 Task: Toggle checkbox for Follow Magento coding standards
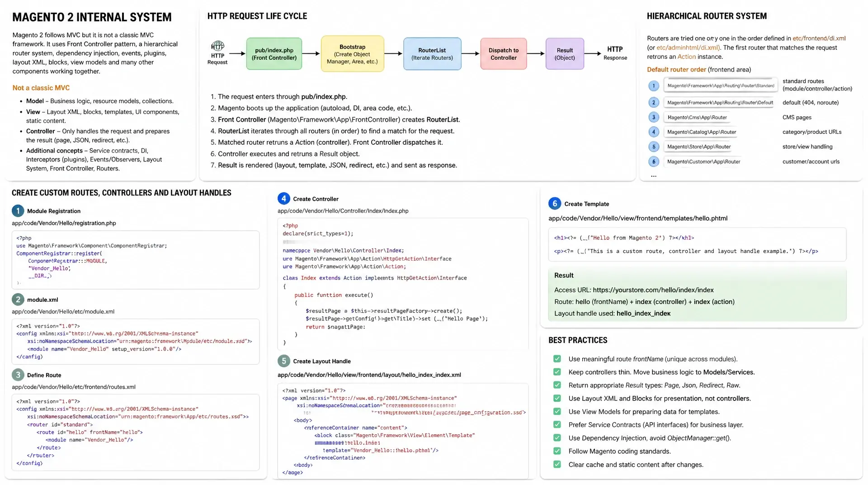[x=557, y=451]
